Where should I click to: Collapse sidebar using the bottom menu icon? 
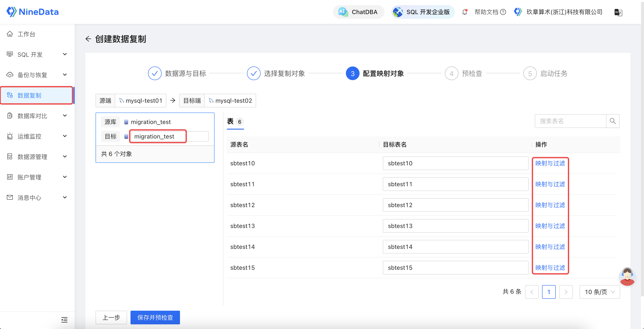(x=64, y=320)
